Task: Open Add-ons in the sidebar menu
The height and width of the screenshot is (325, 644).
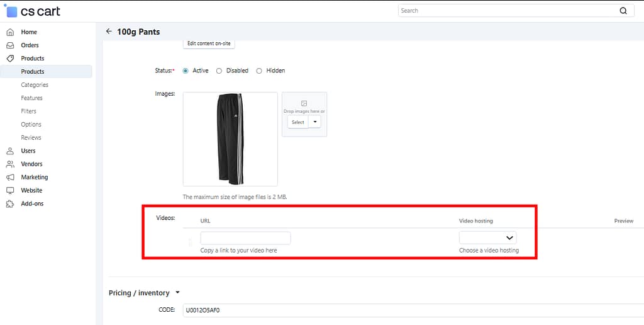Action: point(32,203)
